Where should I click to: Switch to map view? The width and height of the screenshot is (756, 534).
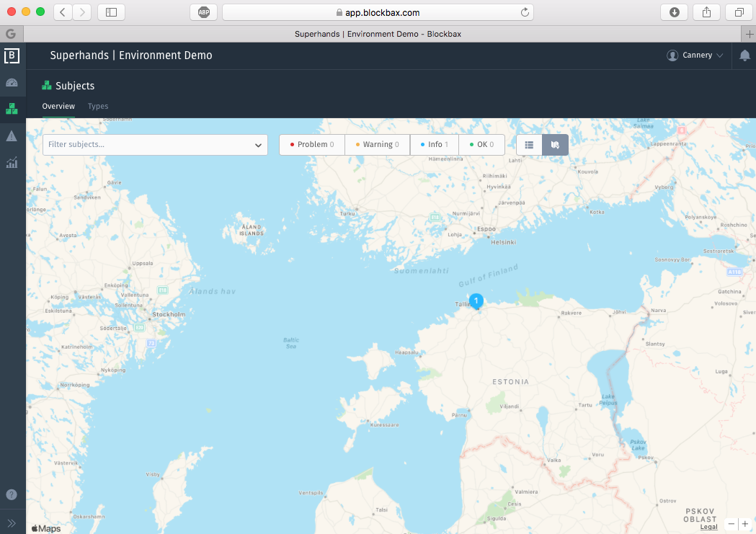tap(555, 145)
